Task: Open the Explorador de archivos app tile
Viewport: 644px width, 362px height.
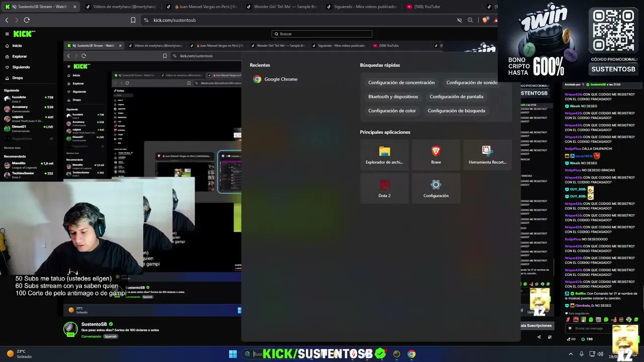Action: coord(384,155)
